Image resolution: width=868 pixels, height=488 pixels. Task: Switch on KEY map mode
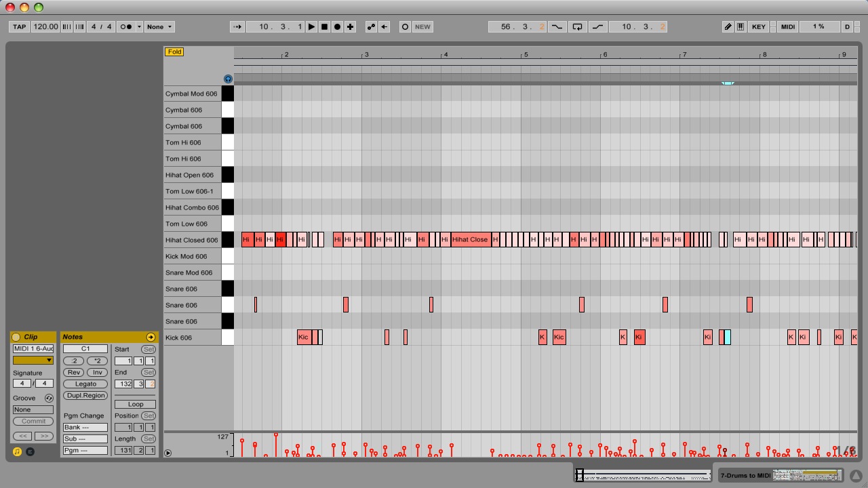759,27
